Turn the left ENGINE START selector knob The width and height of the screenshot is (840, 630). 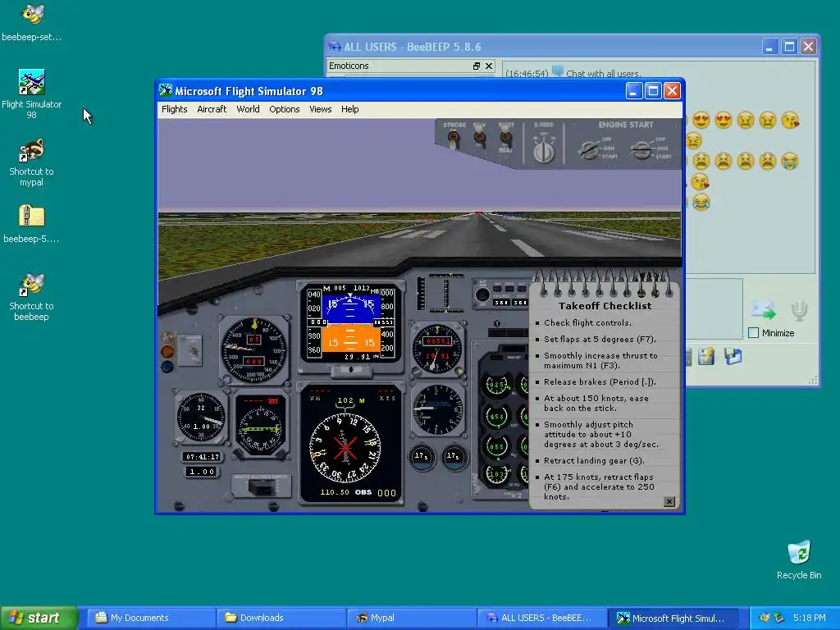pyautogui.click(x=589, y=150)
